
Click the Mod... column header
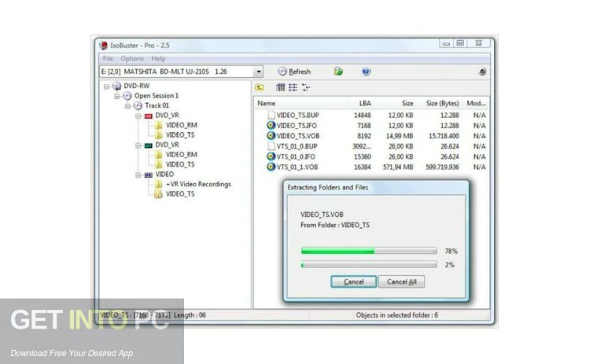pyautogui.click(x=476, y=103)
